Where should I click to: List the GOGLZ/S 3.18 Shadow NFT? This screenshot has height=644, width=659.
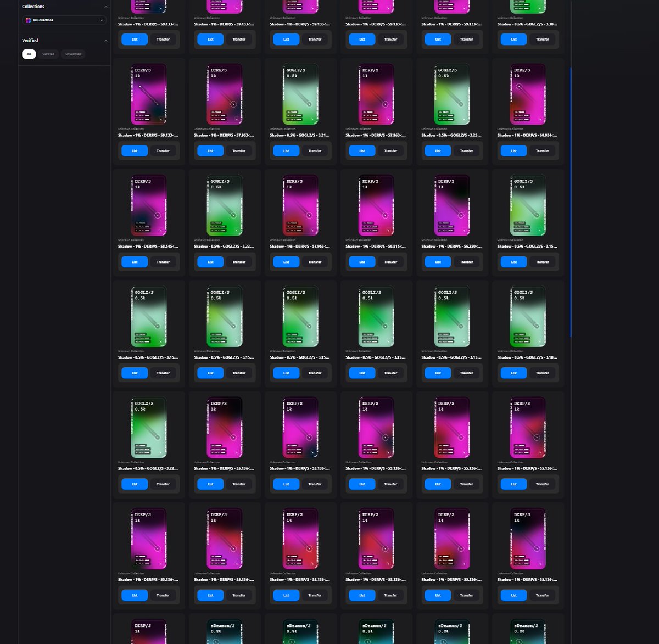[x=513, y=373]
